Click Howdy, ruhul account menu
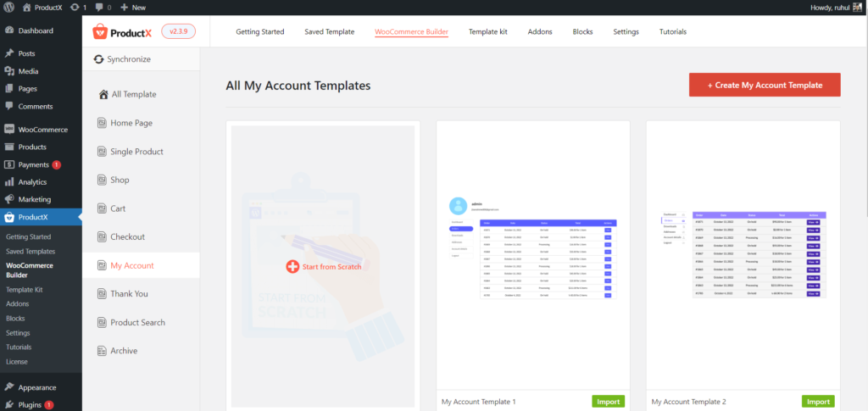The image size is (868, 411). [837, 8]
